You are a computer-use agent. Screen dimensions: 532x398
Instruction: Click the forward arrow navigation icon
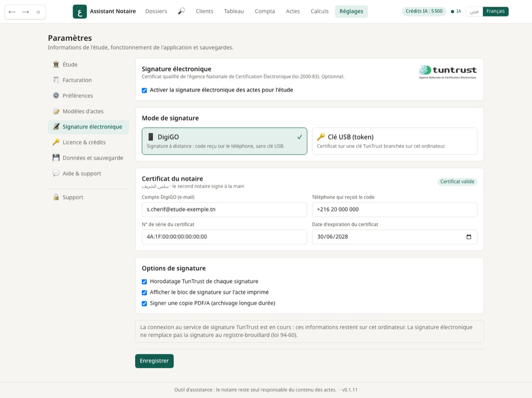pyautogui.click(x=25, y=12)
